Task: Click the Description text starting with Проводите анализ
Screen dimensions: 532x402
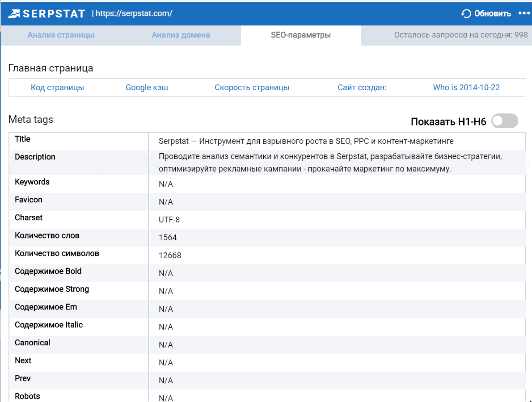Action: coord(330,162)
